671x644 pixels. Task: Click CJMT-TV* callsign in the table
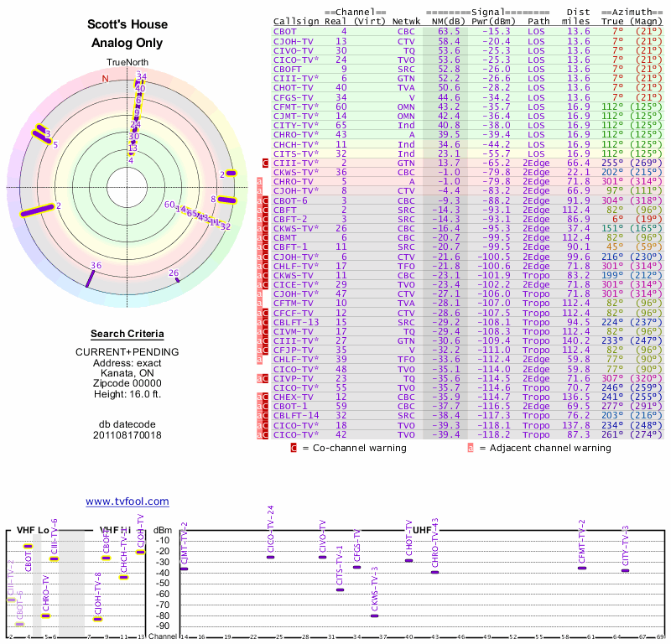296,116
